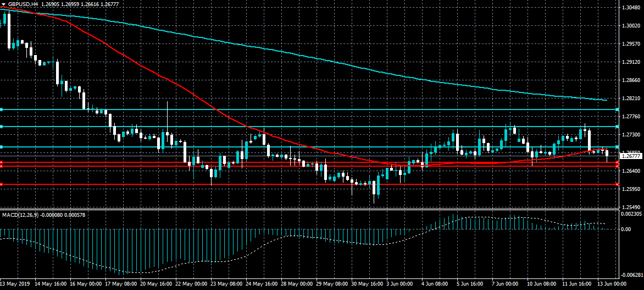Click the 5 Jun 16:00 time label
644x290 pixels.
click(x=470, y=284)
